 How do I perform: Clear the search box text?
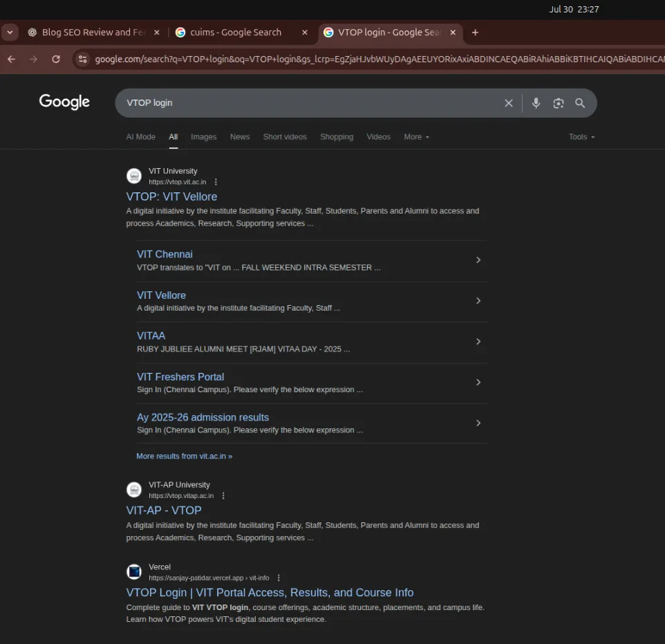(x=509, y=103)
